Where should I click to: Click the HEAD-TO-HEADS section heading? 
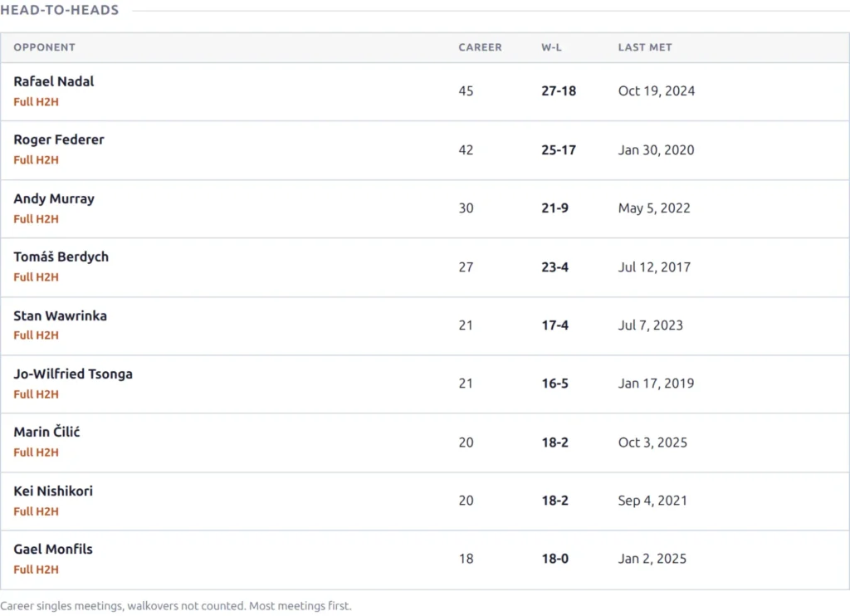point(60,10)
